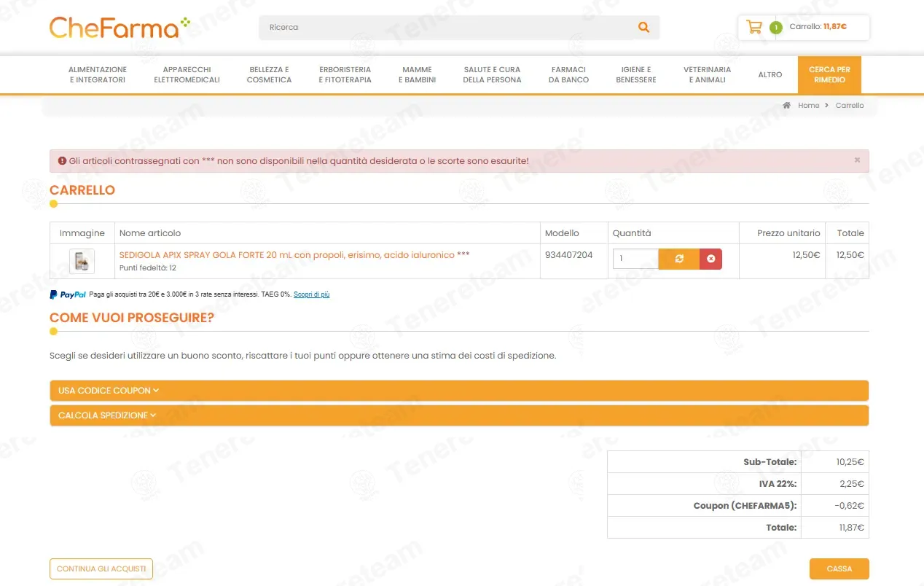
Task: Click the coupon discount -0,62€ value
Action: coord(849,506)
